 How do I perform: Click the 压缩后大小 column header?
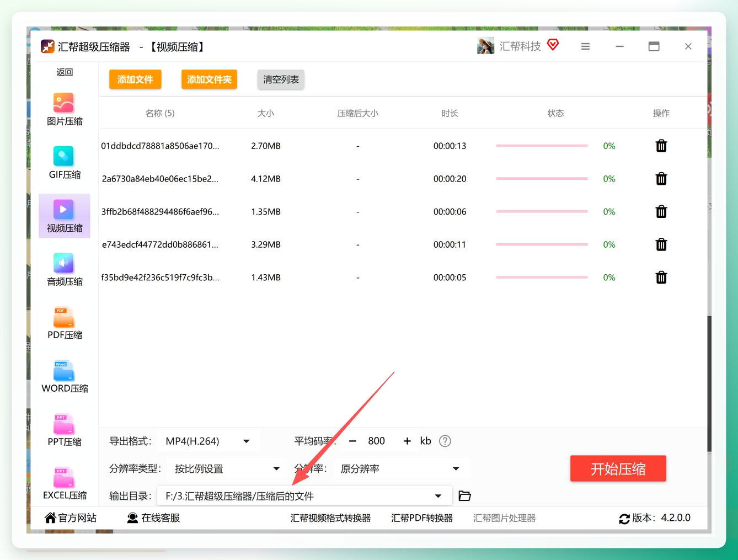point(358,113)
